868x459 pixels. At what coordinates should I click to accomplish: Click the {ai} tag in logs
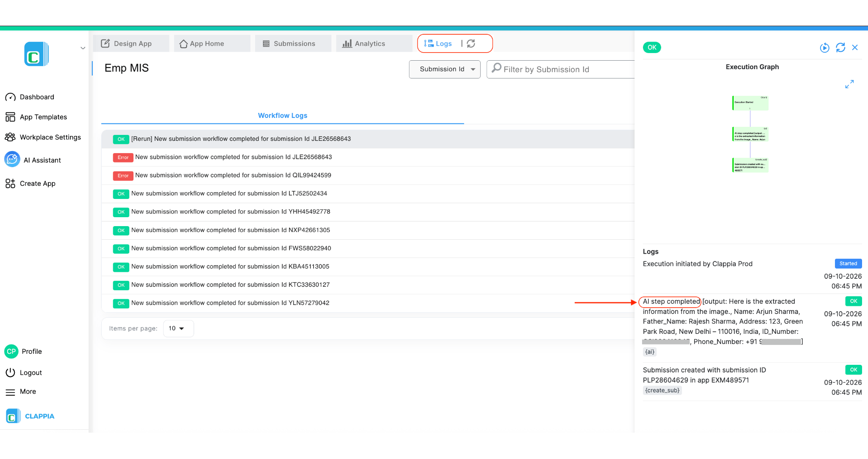(650, 352)
